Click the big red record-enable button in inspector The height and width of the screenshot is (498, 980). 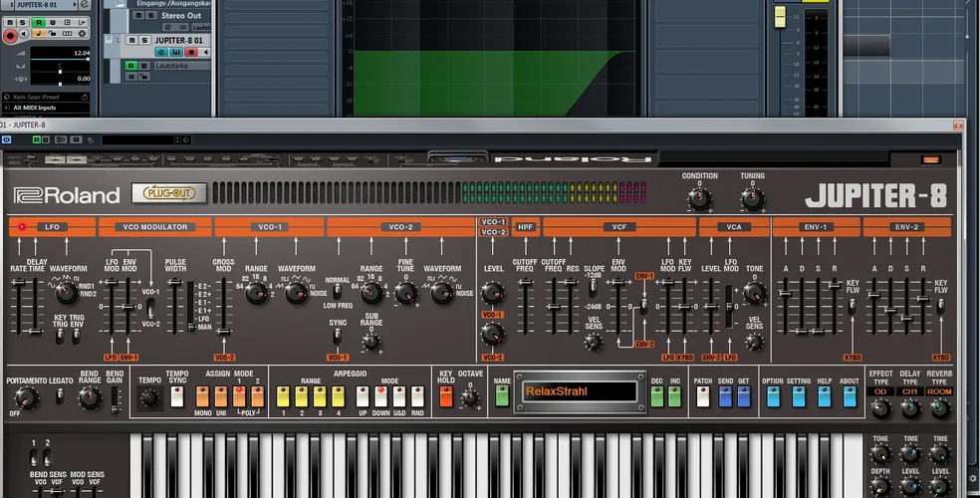[10, 36]
